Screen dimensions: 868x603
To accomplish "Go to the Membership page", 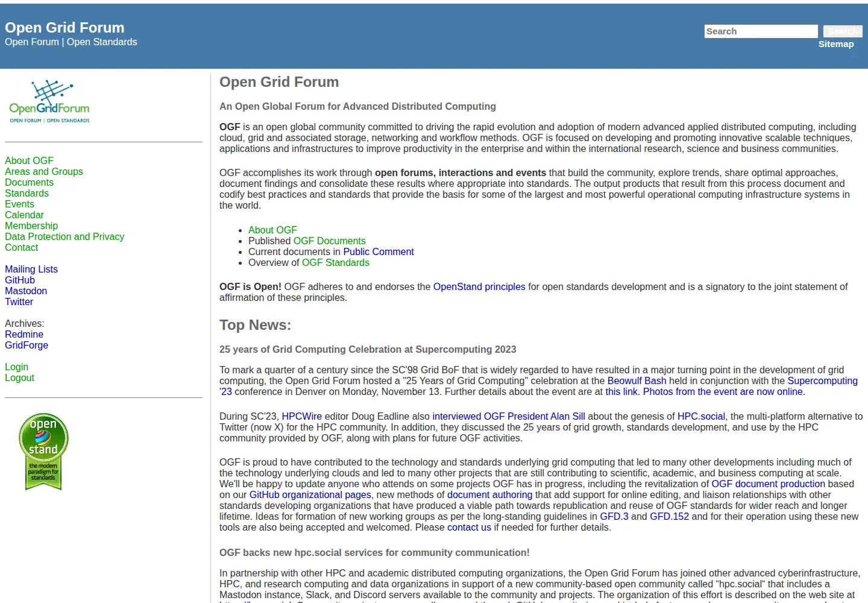I will pyautogui.click(x=31, y=226).
